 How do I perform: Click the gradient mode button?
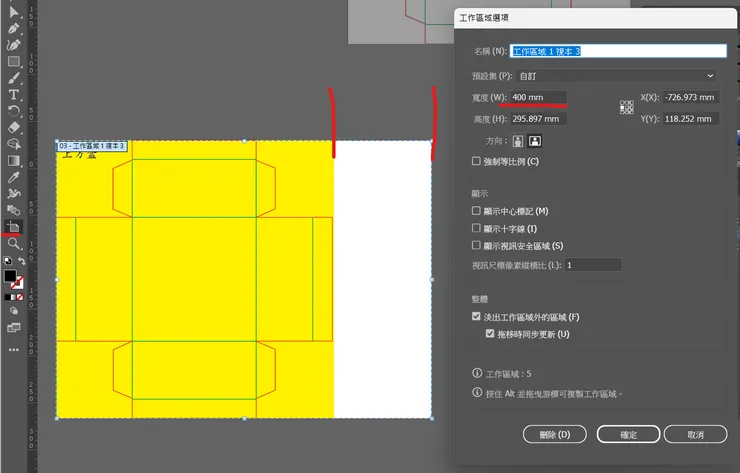pos(14,297)
